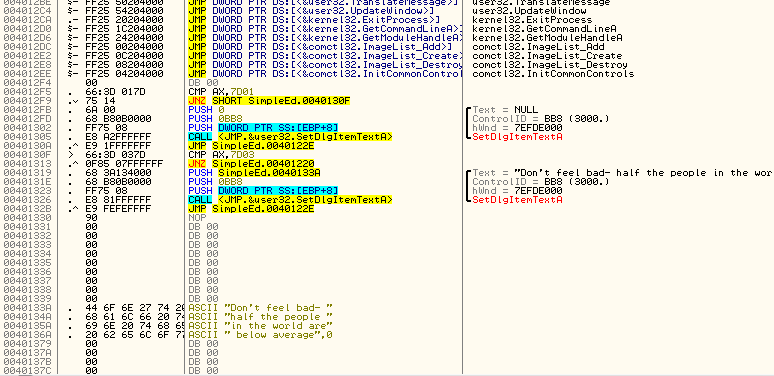Viewport: 774px width, 376px height.
Task: Select ControlID = BB8 comment beside 0040131E
Action: tap(541, 182)
